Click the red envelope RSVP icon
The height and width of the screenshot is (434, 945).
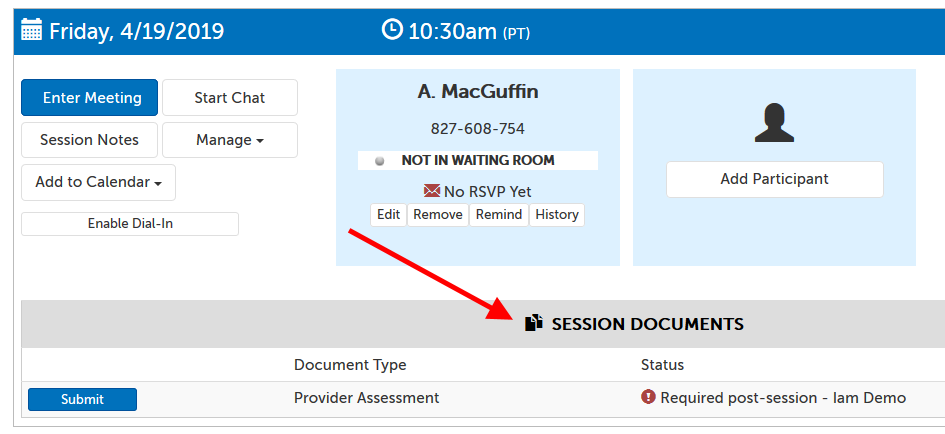click(432, 191)
